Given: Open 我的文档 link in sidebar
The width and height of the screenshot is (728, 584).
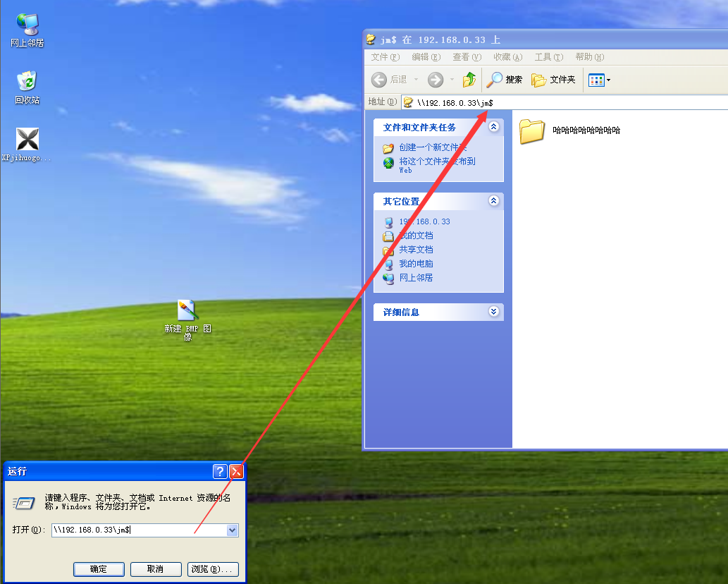Looking at the screenshot, I should point(416,236).
